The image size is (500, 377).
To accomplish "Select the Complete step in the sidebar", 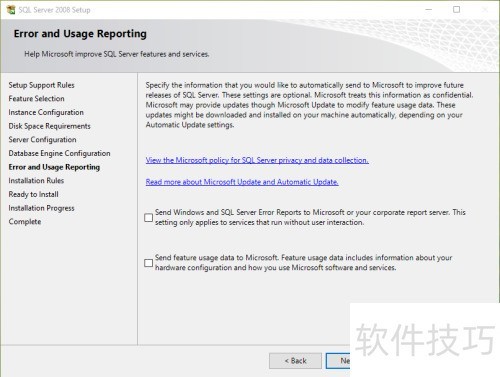I will [25, 222].
